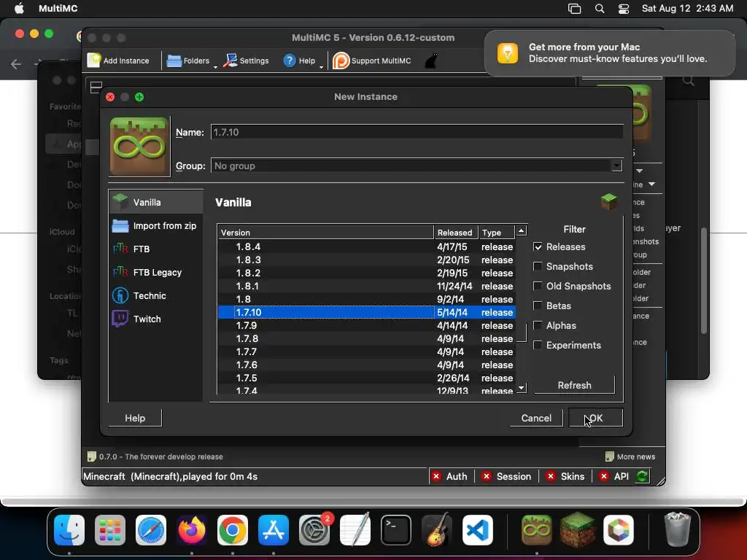Select version 1.8.4 row
The image size is (747, 560).
click(x=367, y=246)
